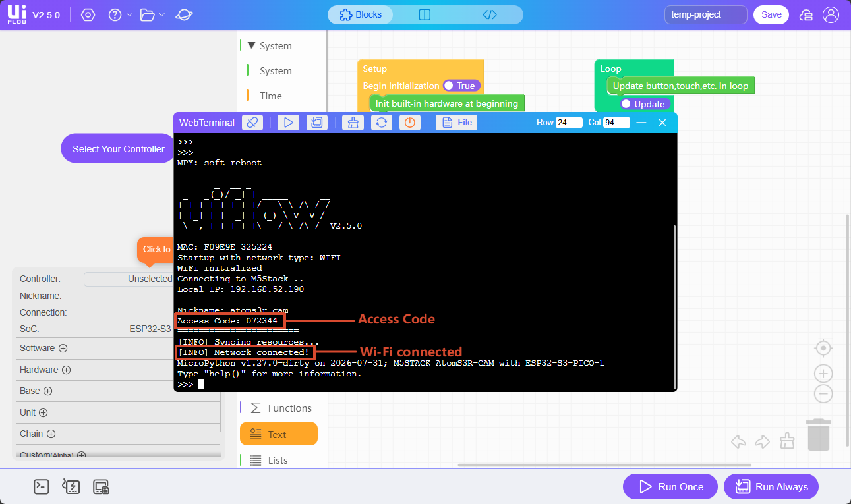The height and width of the screenshot is (504, 851).
Task: Open the Lists block category
Action: (x=278, y=460)
